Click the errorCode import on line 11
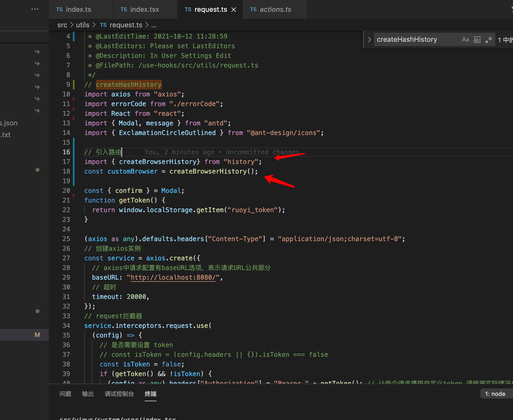The image size is (513, 420). point(129,104)
